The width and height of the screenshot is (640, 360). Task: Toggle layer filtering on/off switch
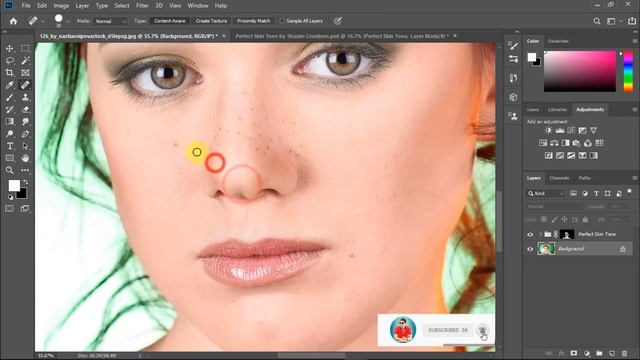[x=629, y=191]
